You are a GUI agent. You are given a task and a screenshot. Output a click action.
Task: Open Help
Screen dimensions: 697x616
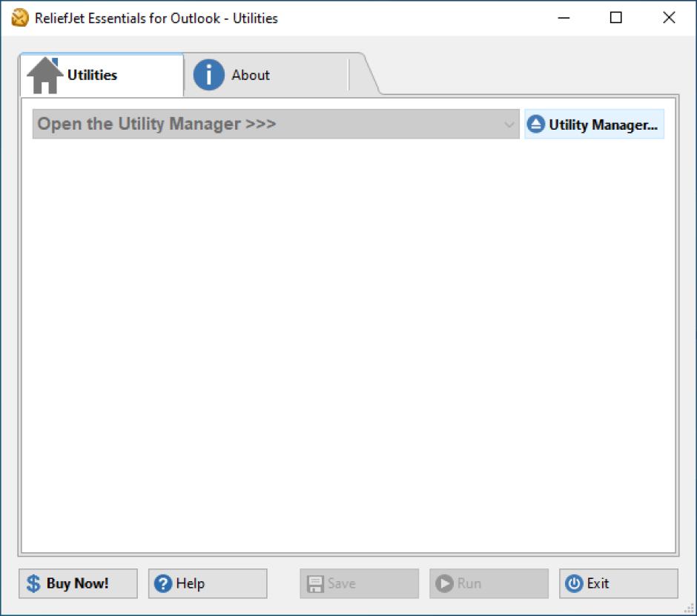(x=208, y=583)
